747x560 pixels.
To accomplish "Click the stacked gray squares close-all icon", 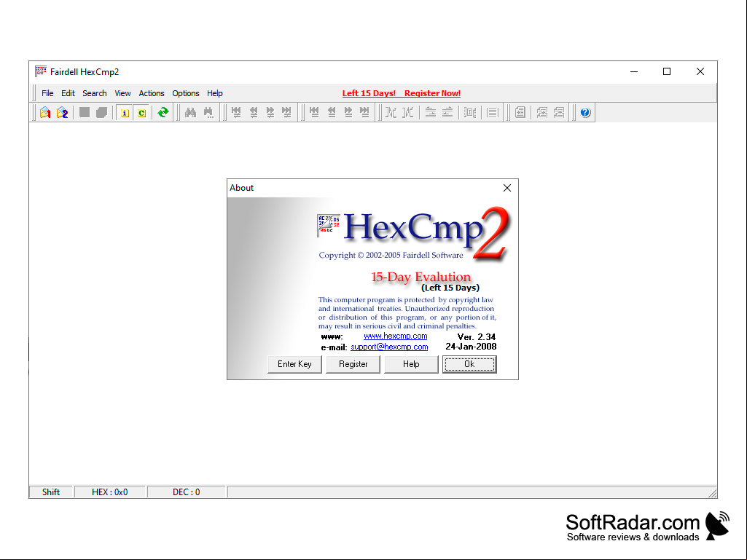I will tap(101, 112).
